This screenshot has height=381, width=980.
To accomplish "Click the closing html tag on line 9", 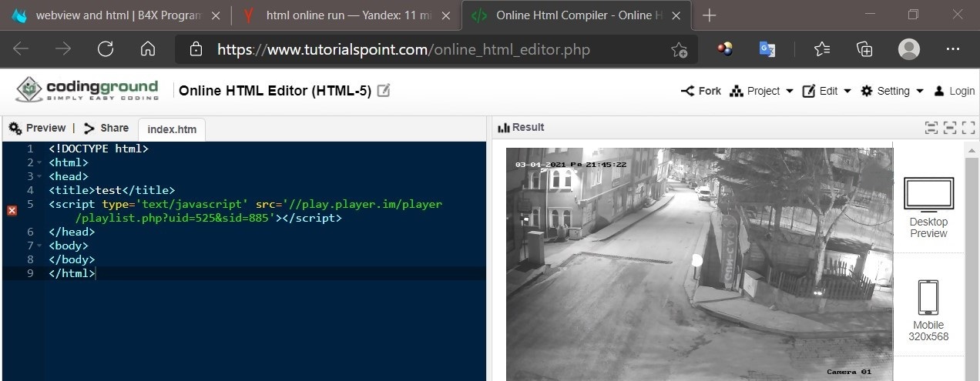I will click(x=72, y=273).
